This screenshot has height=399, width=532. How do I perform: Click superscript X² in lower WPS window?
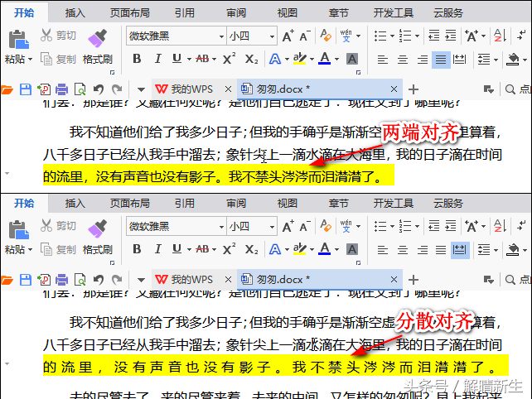click(229, 249)
